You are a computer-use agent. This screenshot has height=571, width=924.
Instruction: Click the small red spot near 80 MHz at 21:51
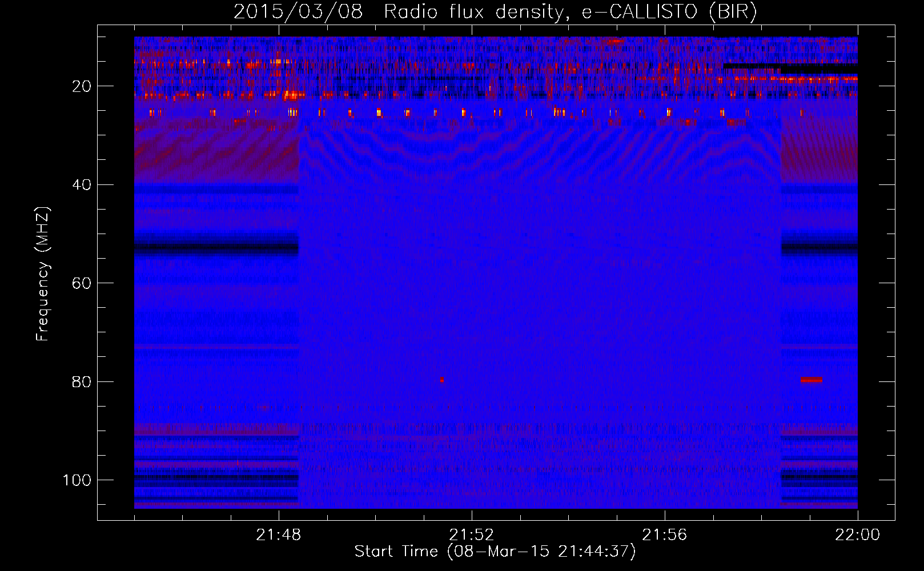click(x=442, y=379)
